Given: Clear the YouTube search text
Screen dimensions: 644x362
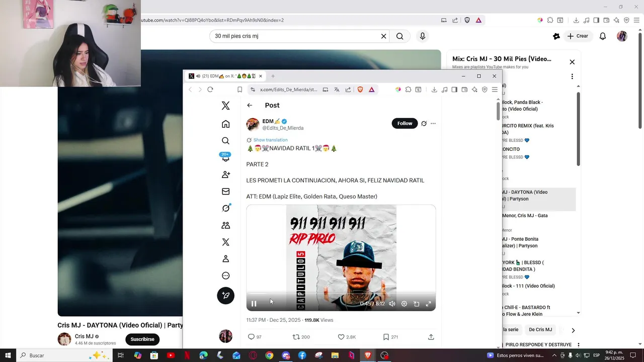Looking at the screenshot, I should (383, 36).
